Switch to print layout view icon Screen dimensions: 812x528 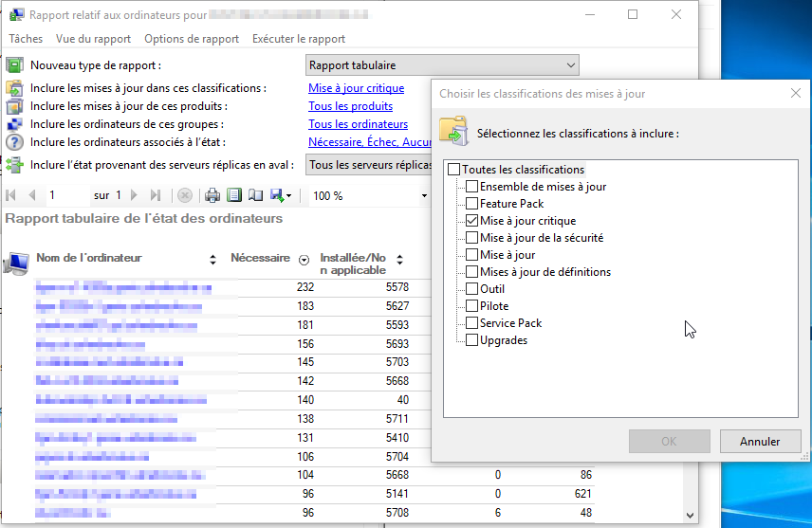[x=234, y=195]
